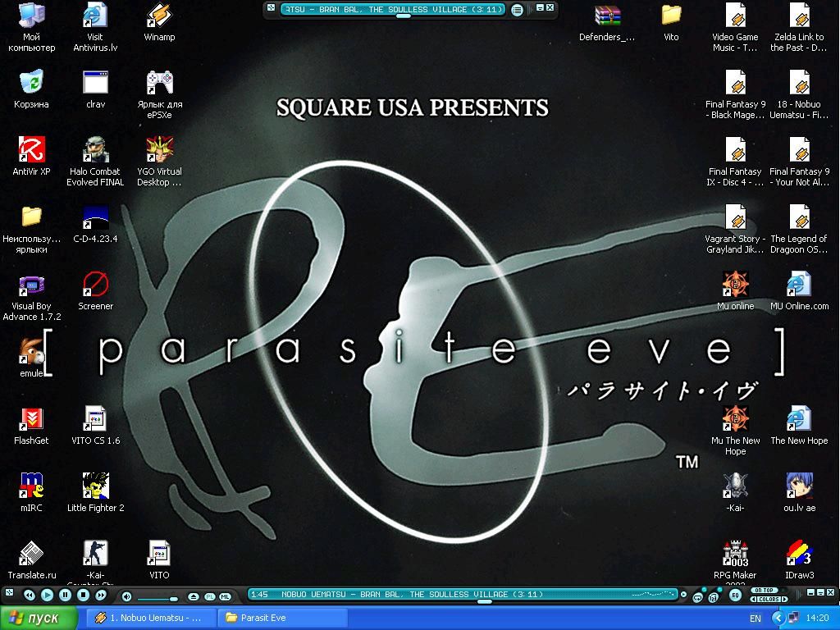Select the AntiVir XP icon

[x=32, y=157]
